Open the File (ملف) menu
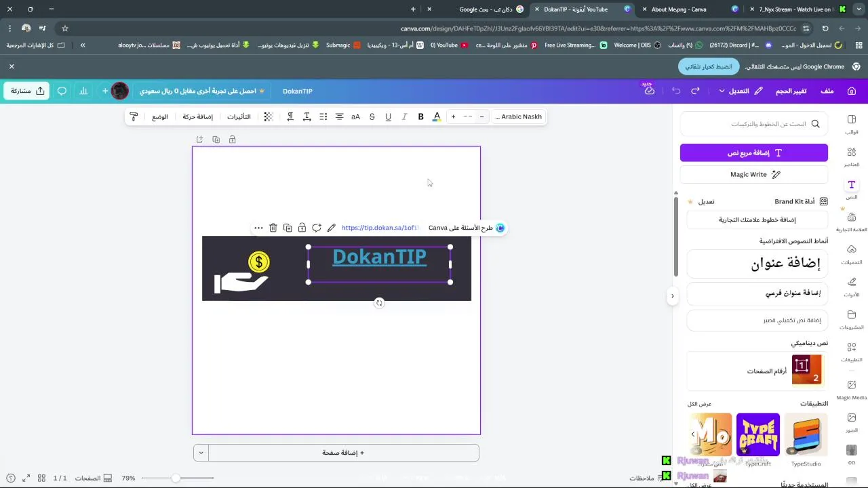 827,91
